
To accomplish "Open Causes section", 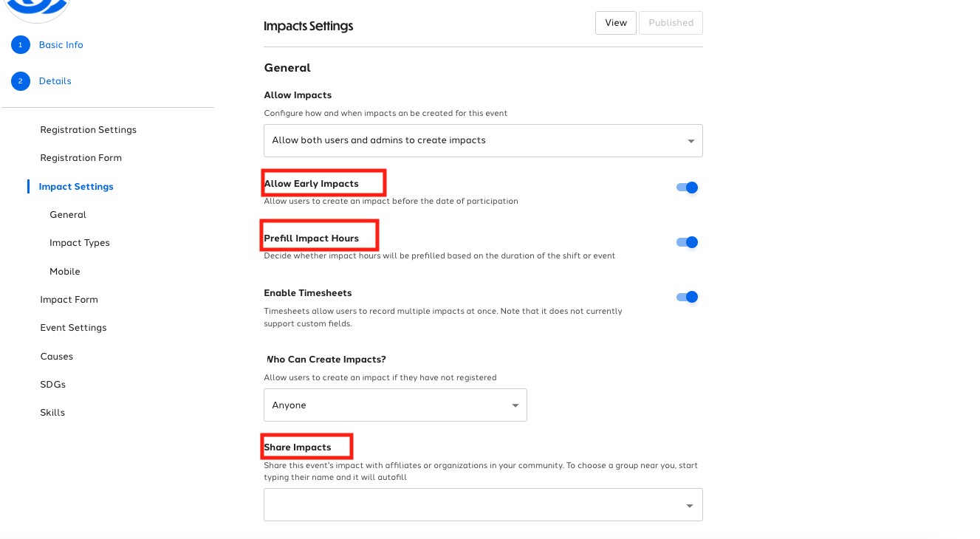I will [57, 357].
